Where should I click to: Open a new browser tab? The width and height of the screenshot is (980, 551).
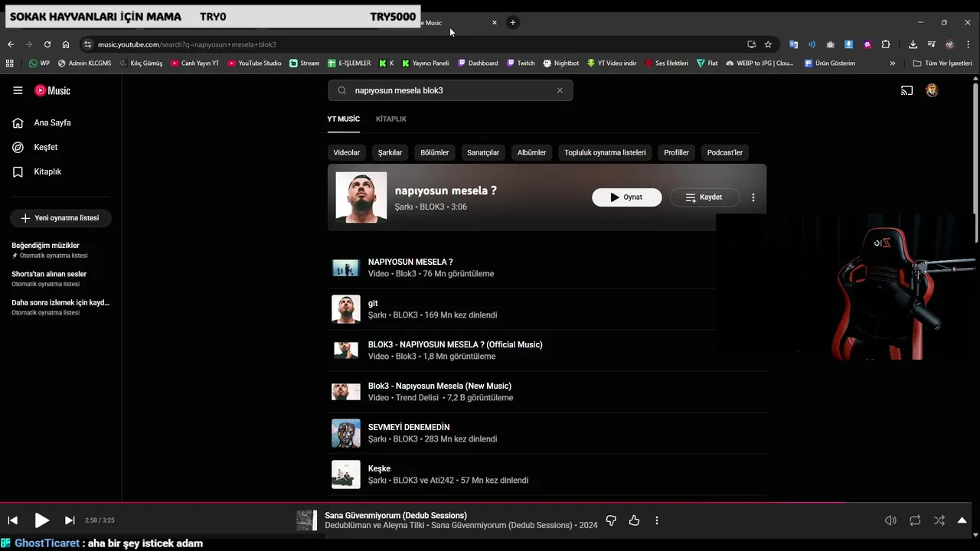click(x=513, y=22)
